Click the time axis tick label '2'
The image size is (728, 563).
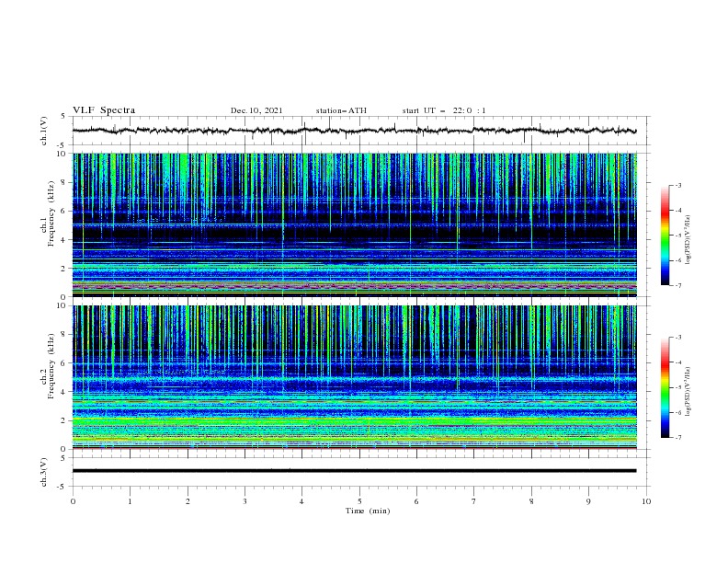coord(188,501)
